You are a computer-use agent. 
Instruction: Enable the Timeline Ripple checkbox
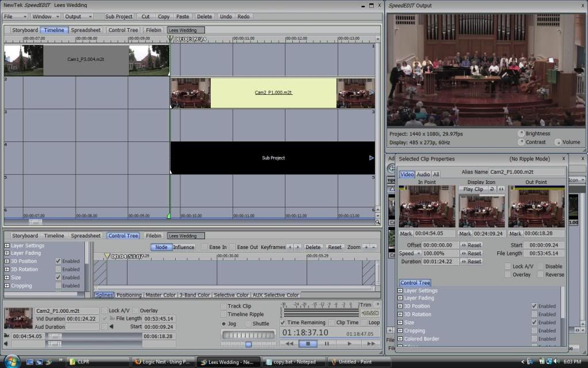[x=224, y=315]
